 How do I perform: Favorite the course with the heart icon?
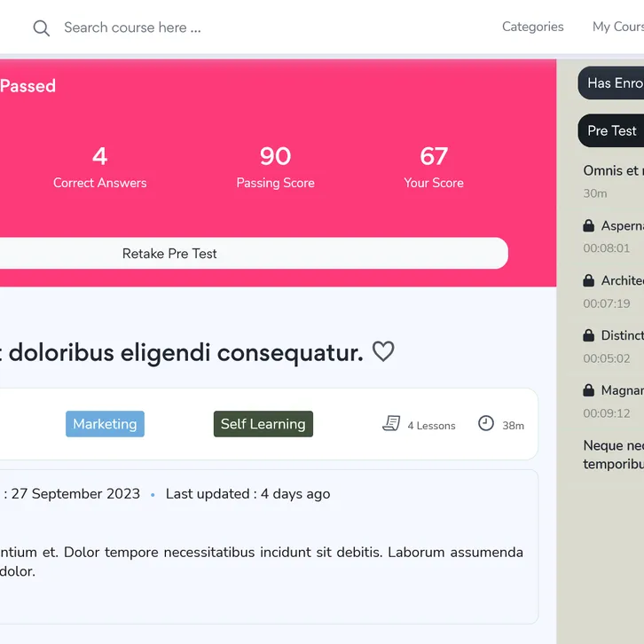383,352
